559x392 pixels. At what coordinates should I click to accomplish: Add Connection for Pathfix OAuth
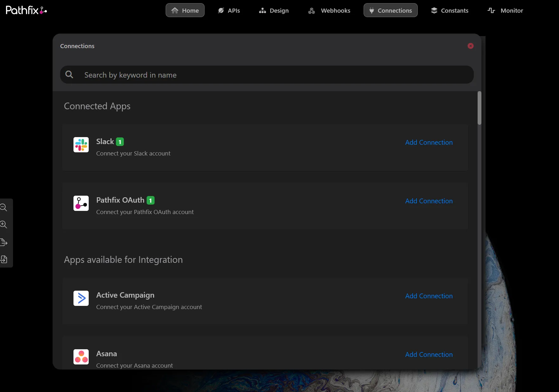coord(429,201)
